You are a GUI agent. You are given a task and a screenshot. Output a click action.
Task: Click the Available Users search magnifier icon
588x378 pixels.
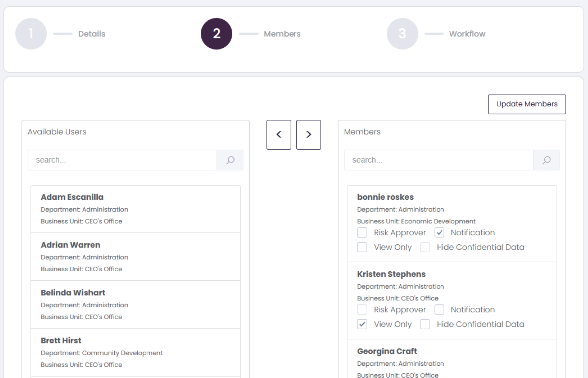(230, 160)
